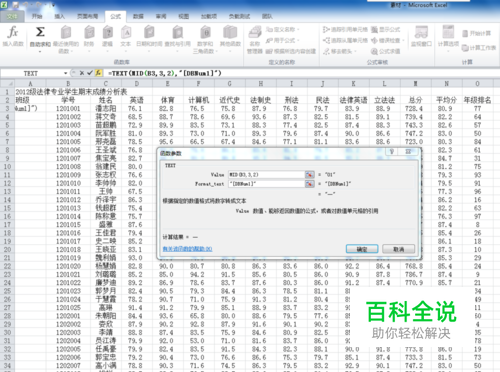This screenshot has width=500, height=372.
Task: Click the formula bar Enter checkmark icon
Action: point(89,73)
